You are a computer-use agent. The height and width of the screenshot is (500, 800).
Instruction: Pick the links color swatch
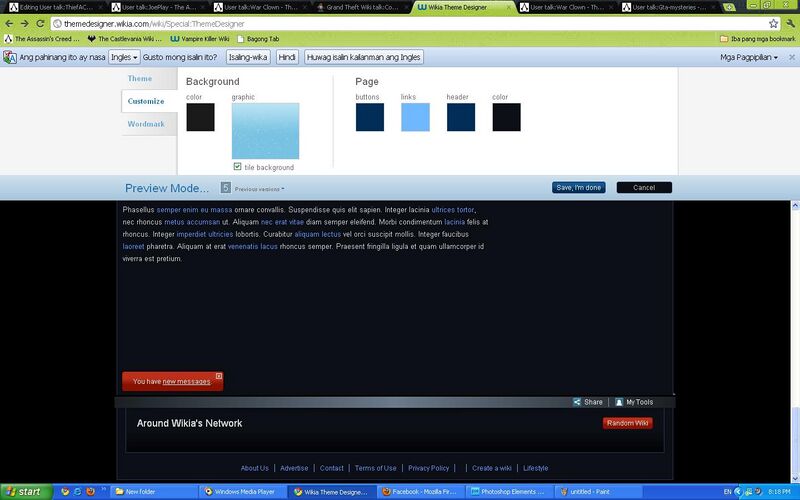(x=415, y=117)
